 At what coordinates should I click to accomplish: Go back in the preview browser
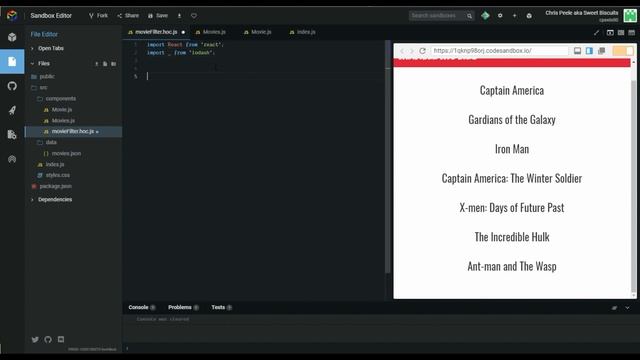(402, 51)
